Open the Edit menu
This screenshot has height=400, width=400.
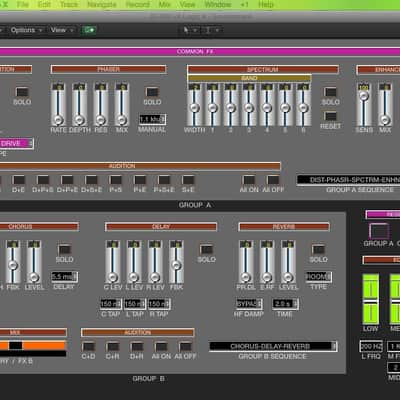[44, 5]
